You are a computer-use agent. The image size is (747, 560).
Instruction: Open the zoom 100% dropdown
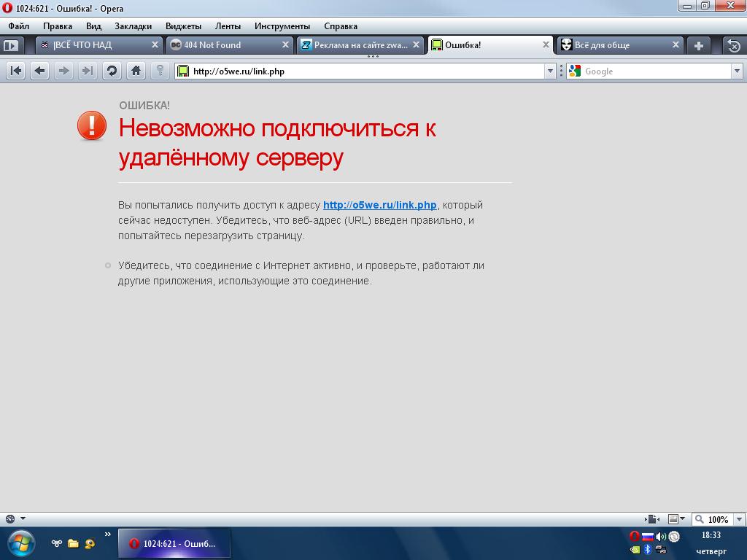pos(738,519)
